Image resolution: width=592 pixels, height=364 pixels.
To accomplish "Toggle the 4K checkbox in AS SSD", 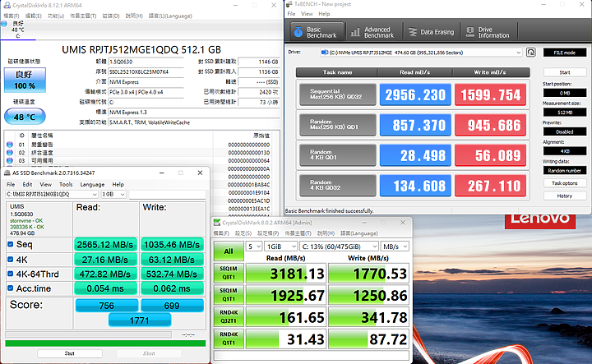I will coord(10,259).
